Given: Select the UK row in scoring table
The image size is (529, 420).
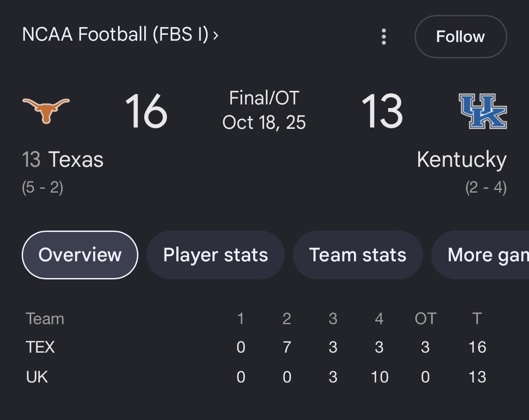Looking at the screenshot, I should coord(256,377).
